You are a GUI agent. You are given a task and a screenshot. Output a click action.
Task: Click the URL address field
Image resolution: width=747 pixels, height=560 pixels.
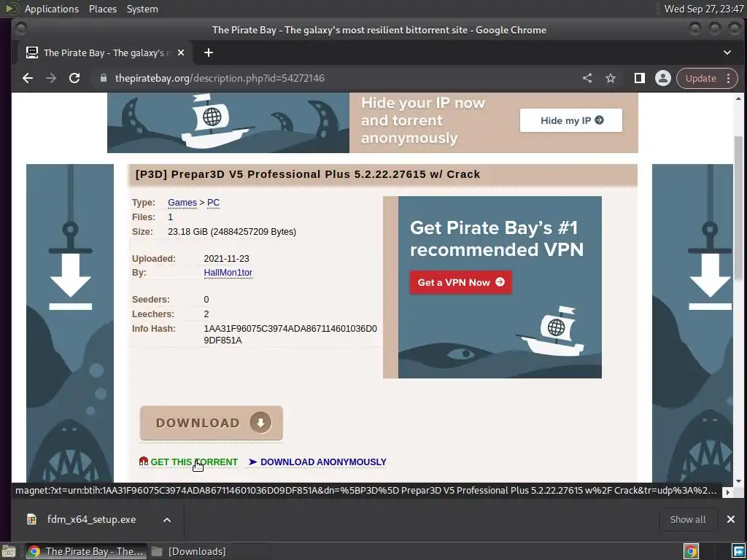point(333,78)
